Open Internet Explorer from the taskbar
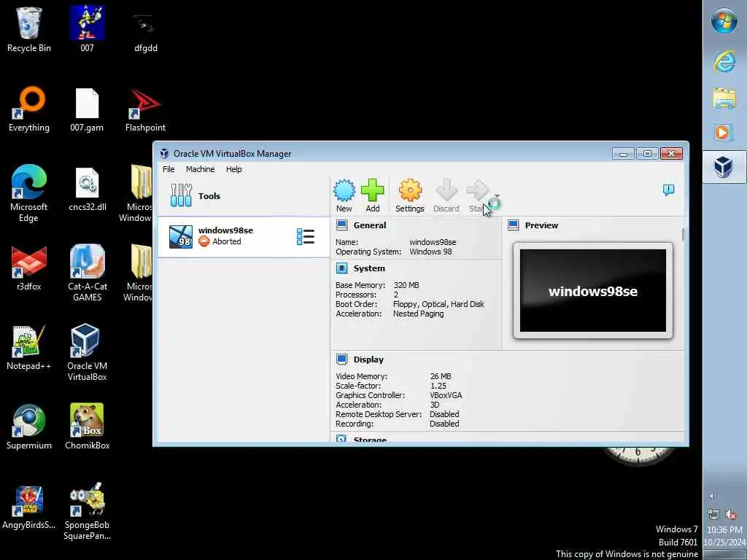The image size is (747, 560). (x=724, y=61)
